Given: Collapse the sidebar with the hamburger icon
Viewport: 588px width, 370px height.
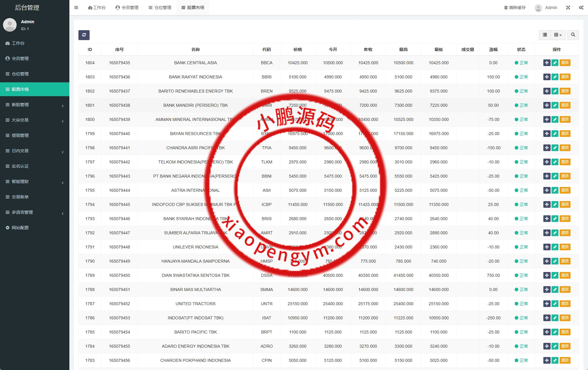Looking at the screenshot, I should 76,8.
